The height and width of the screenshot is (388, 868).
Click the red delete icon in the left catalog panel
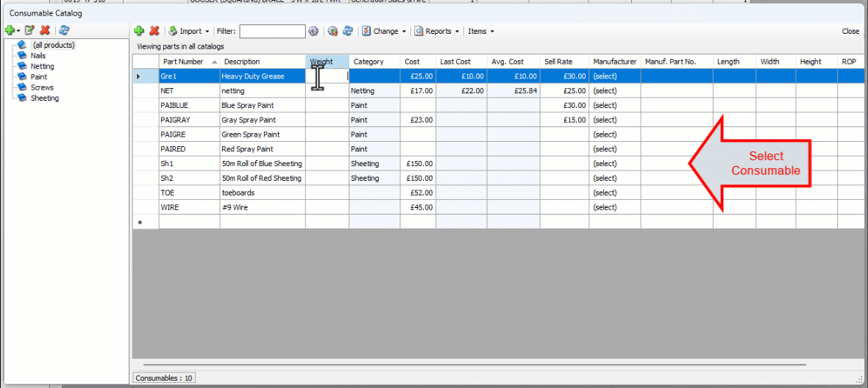tap(46, 30)
